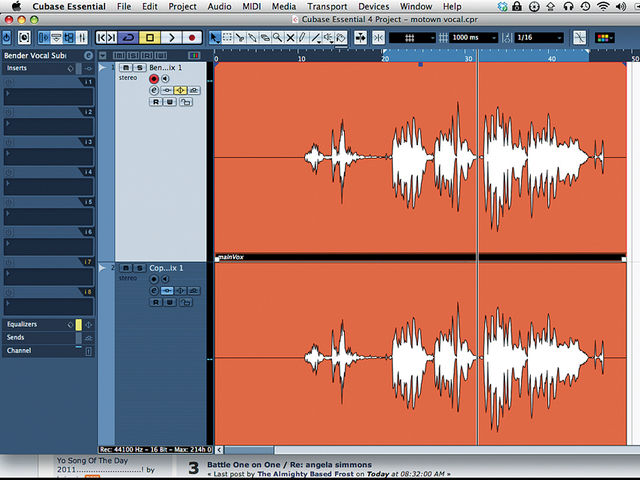The height and width of the screenshot is (480, 640).
Task: Open the File menu
Action: pos(124,7)
